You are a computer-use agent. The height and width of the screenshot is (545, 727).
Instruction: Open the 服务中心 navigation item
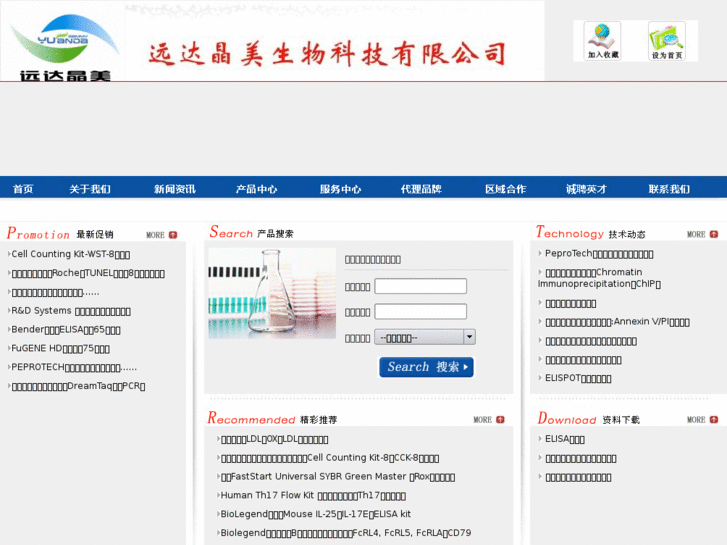pos(340,189)
